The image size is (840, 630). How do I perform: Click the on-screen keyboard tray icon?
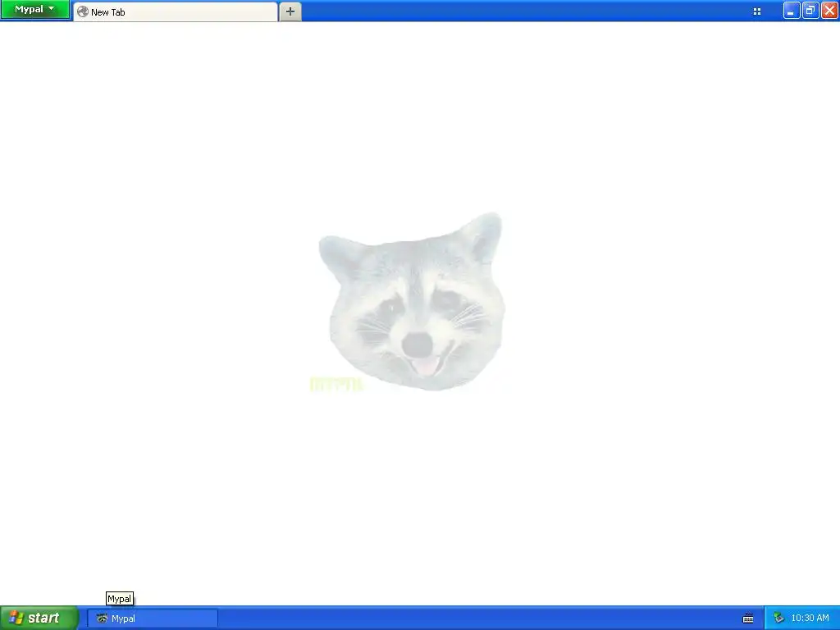coord(748,619)
